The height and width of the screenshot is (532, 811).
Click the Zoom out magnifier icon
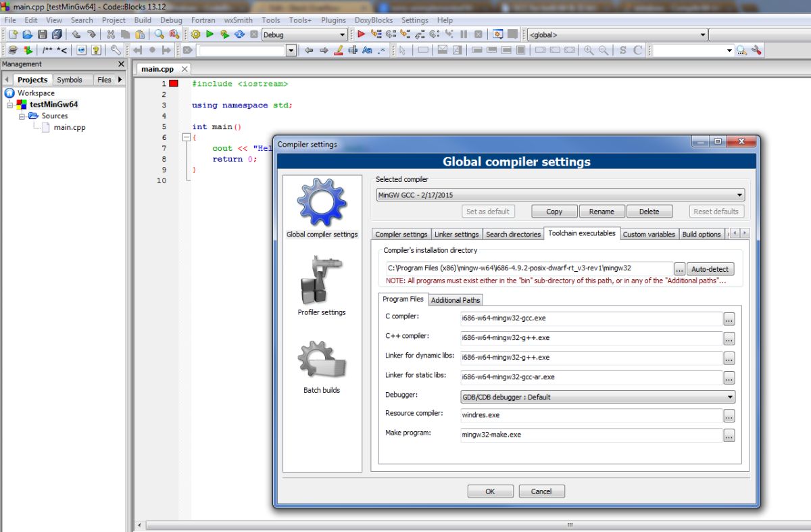click(x=603, y=50)
